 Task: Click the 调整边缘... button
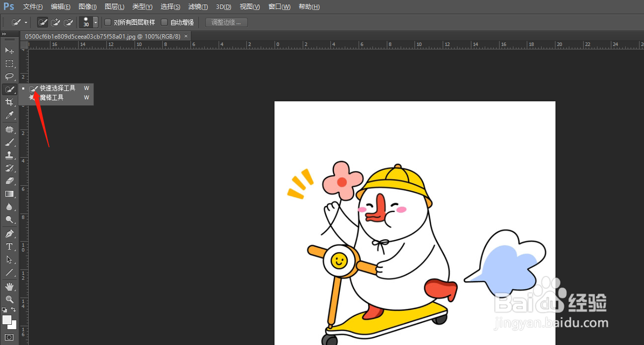pos(226,22)
